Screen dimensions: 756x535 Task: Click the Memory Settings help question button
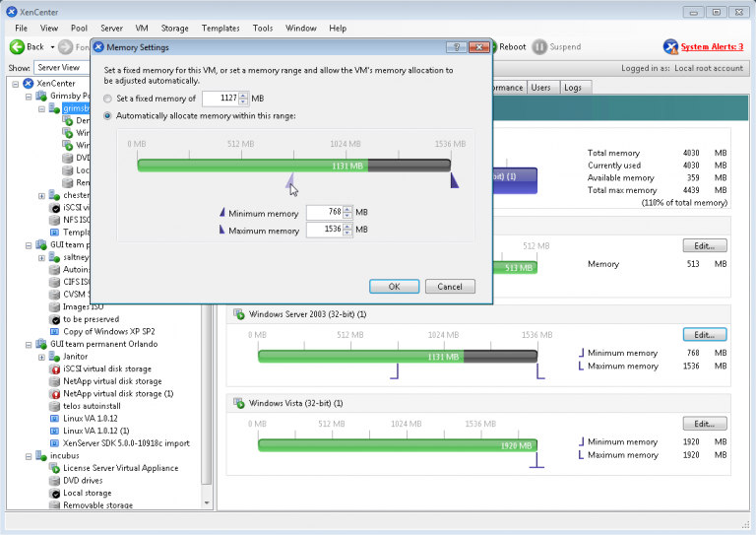[456, 46]
